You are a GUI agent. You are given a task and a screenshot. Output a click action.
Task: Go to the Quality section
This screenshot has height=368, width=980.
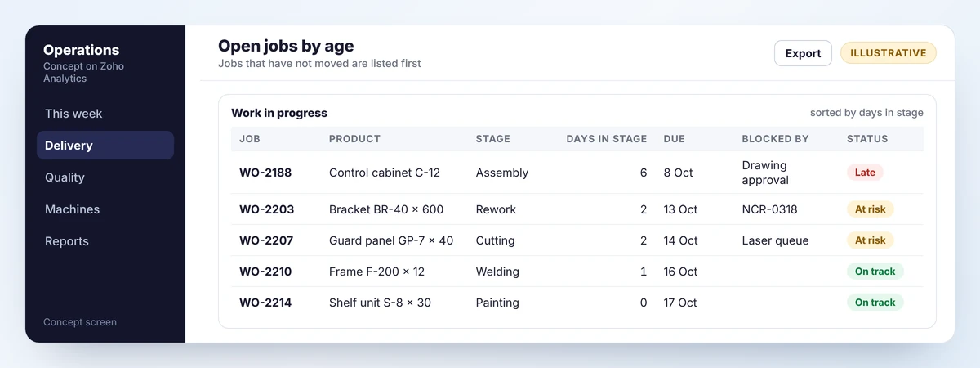point(105,177)
